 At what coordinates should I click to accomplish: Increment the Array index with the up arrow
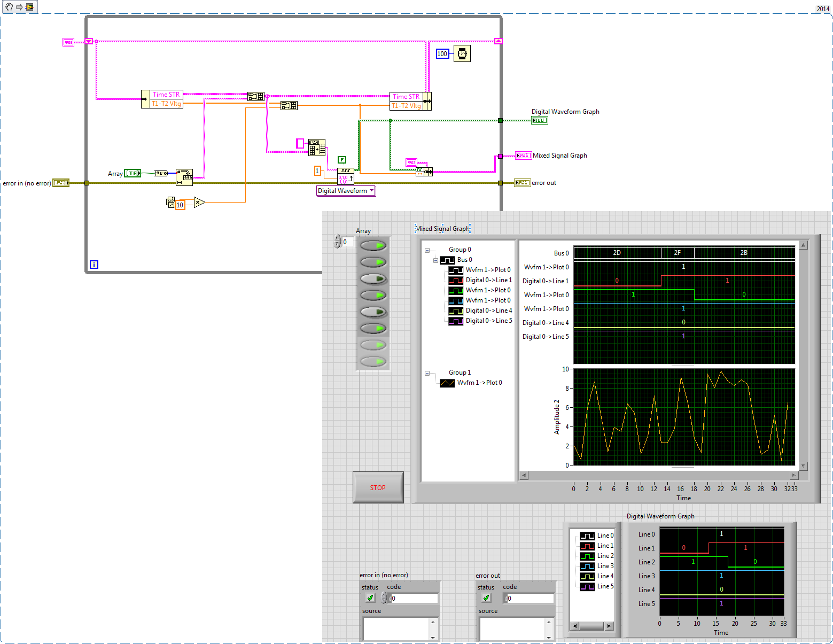point(337,238)
